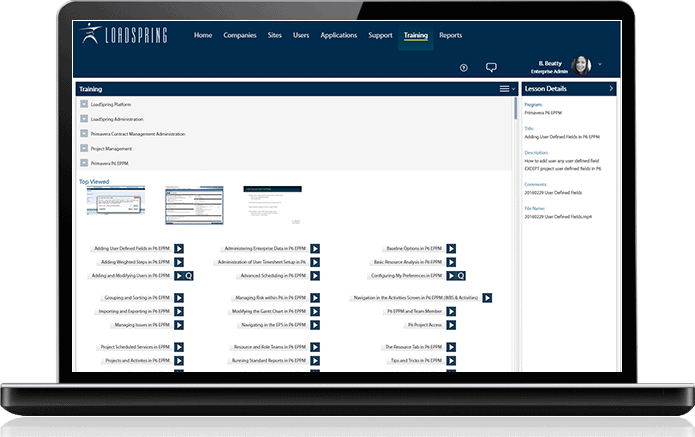Open the Applications menu
695x437 pixels.
(339, 35)
